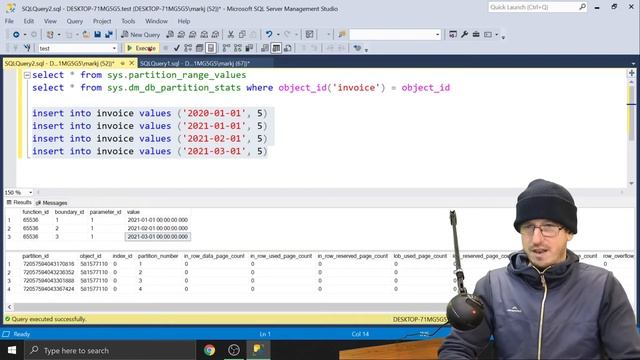Toggle Results to Grid mode
The width and height of the screenshot is (640, 360).
(276, 48)
